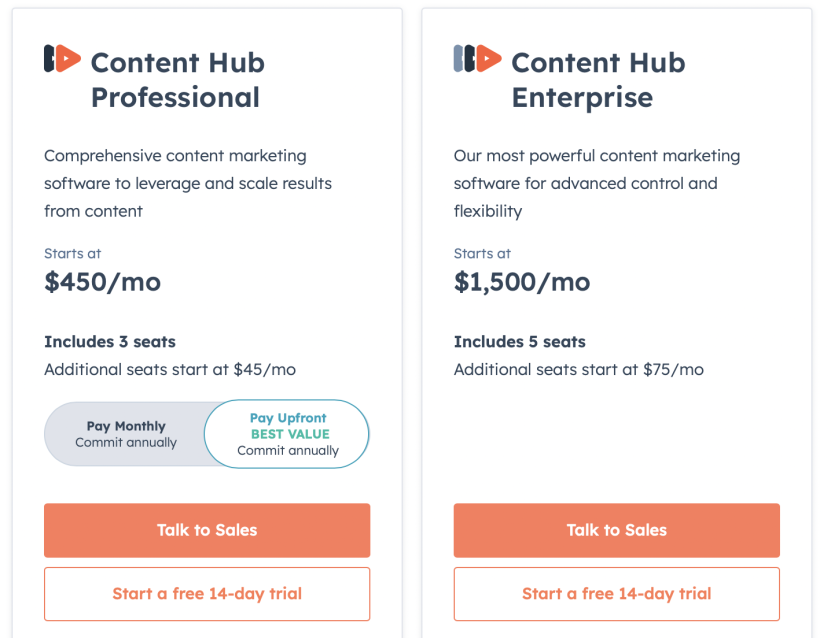Click Talk to Sales for Professional plan

(206, 530)
